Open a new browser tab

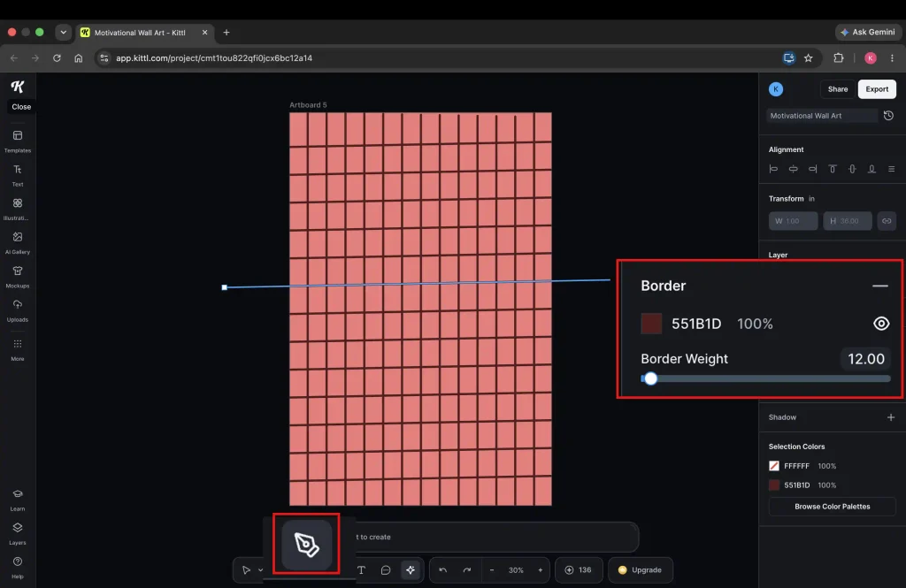click(226, 33)
